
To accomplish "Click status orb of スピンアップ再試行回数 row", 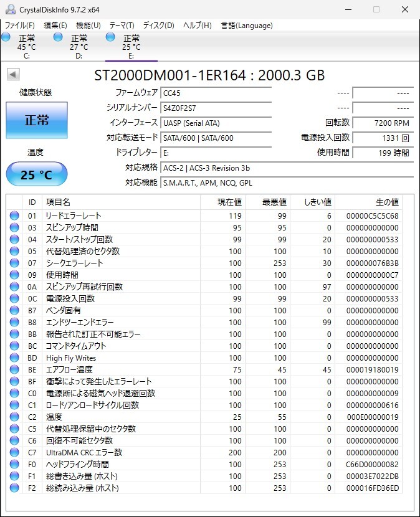I will pyautogui.click(x=14, y=287).
